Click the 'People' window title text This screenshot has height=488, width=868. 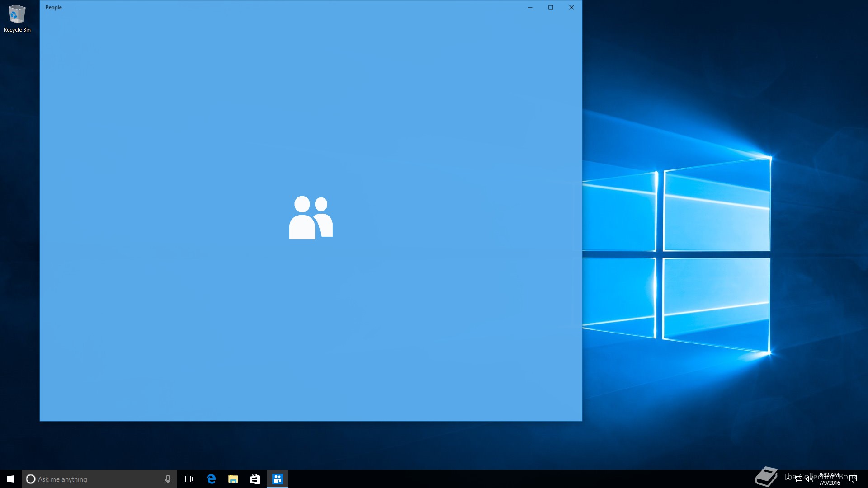click(x=53, y=7)
